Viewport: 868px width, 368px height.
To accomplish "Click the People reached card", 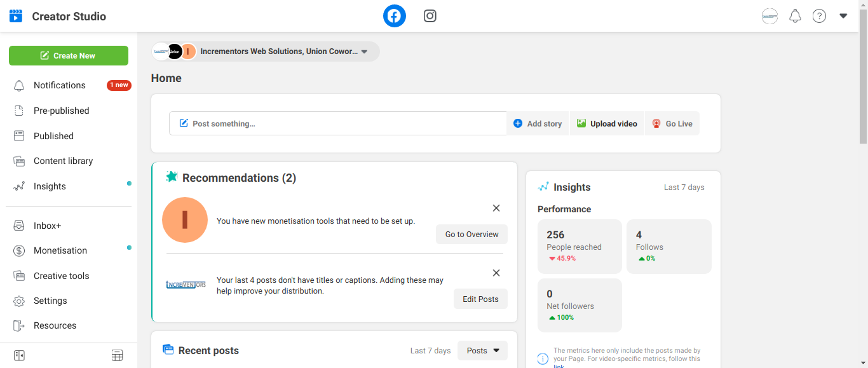I will [580, 247].
